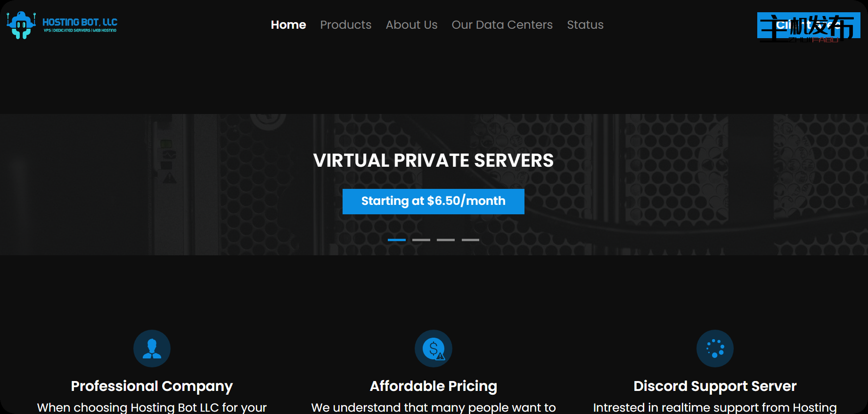Click the Professional Company heading
Screen dimensions: 868x414
tap(152, 386)
